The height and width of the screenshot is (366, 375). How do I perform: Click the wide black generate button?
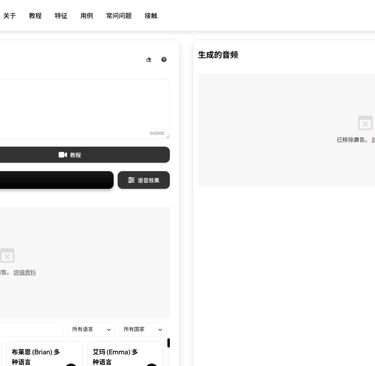pos(56,180)
